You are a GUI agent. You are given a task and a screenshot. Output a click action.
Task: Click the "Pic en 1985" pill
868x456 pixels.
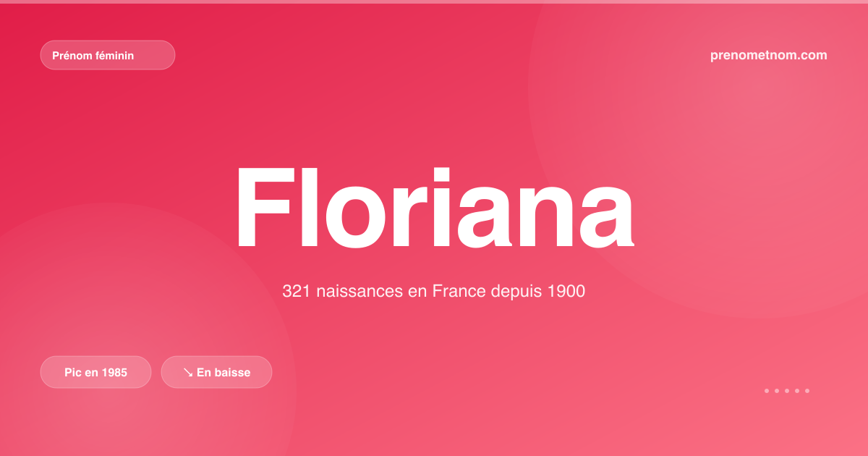click(x=95, y=372)
